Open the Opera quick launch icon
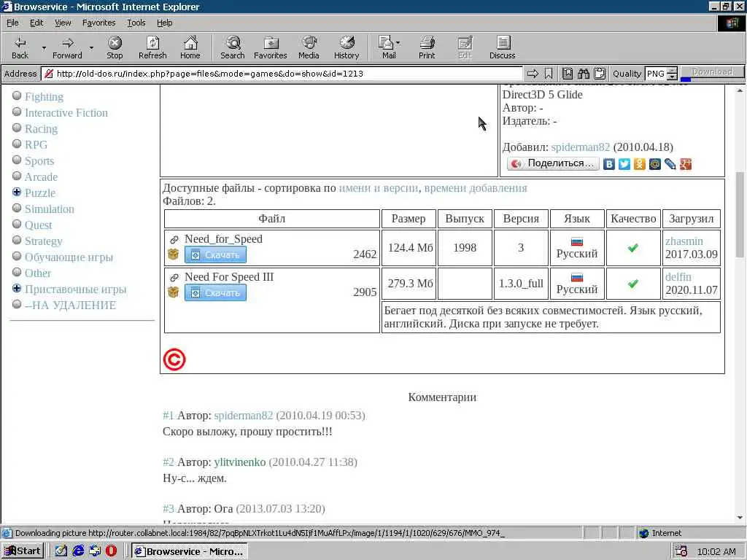 pyautogui.click(x=112, y=551)
